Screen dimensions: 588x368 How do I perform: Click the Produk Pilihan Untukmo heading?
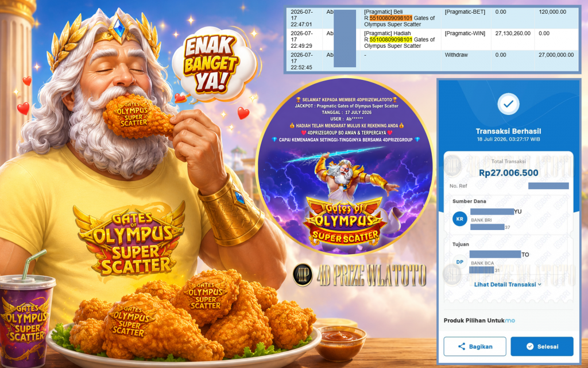479,320
